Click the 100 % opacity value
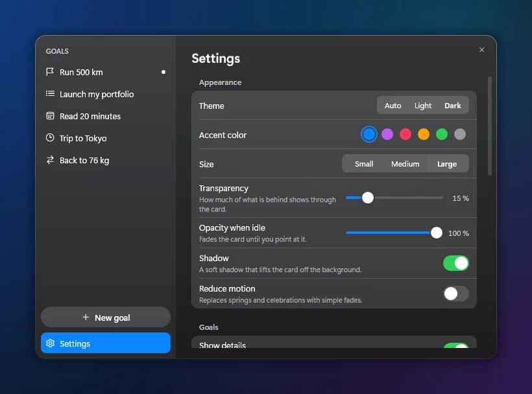Viewport: 532px width, 394px height. [459, 233]
